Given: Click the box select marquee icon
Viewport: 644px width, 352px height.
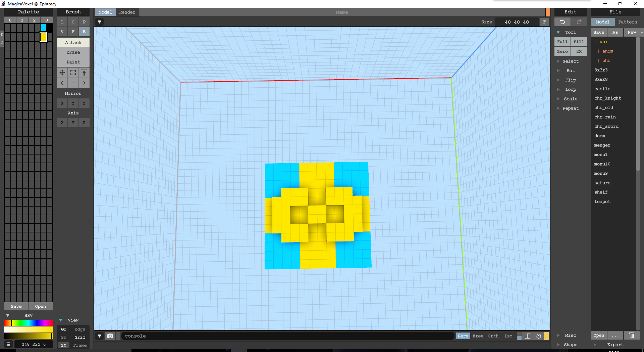Looking at the screenshot, I should [73, 73].
